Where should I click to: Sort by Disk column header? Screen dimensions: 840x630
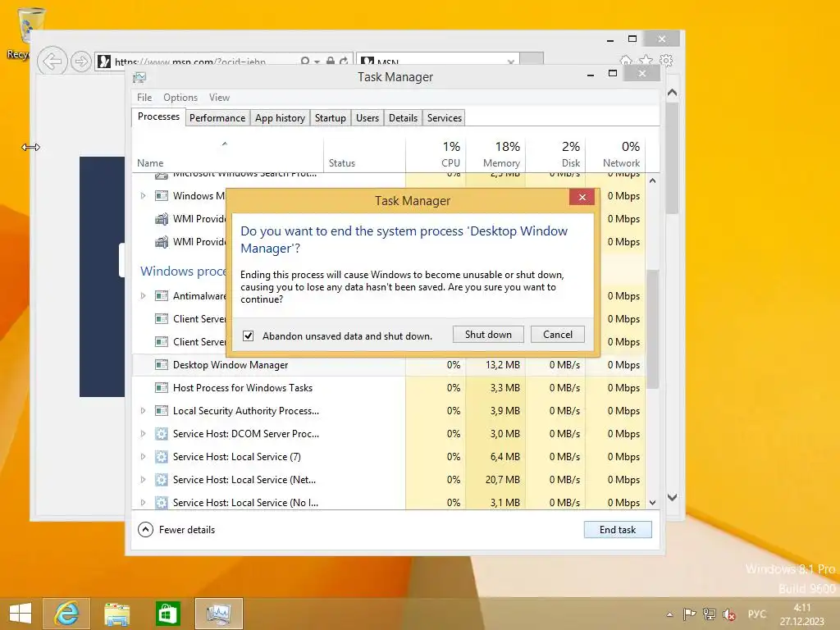coord(555,154)
